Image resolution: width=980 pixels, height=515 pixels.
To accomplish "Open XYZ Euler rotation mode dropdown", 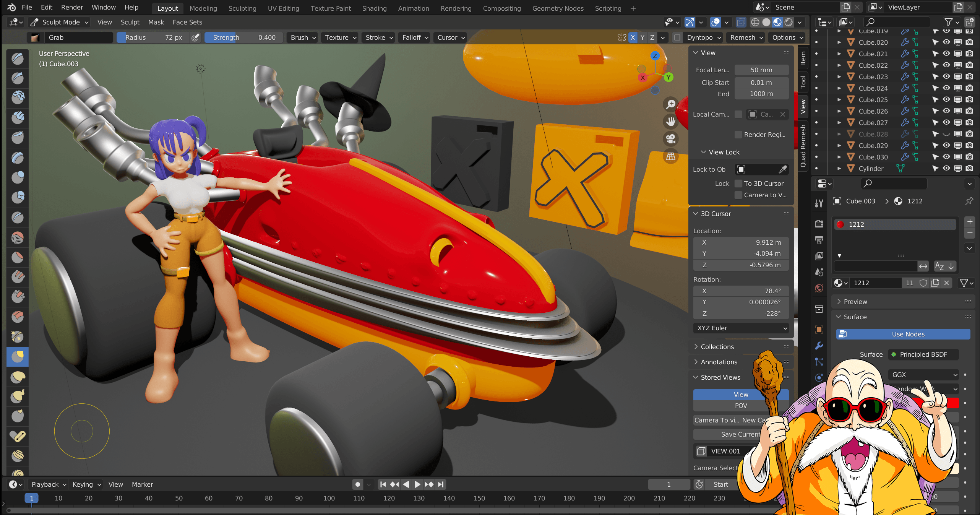I will click(x=741, y=328).
